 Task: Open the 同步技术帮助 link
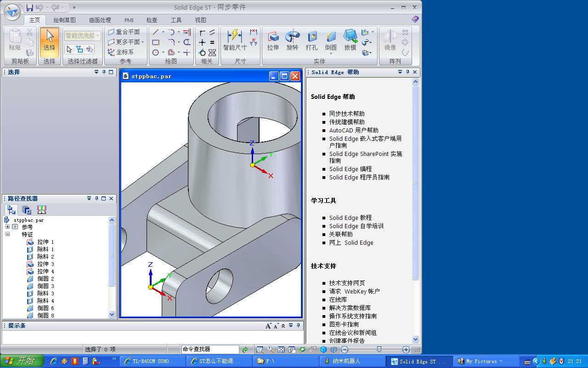[347, 114]
